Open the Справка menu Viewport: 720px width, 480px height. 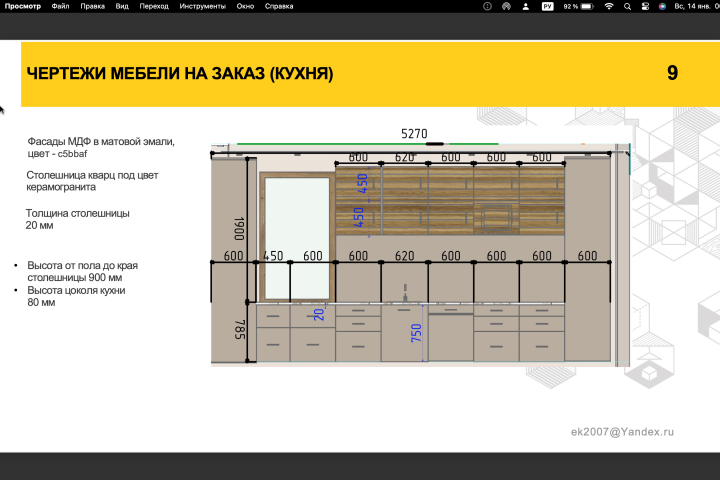click(279, 6)
